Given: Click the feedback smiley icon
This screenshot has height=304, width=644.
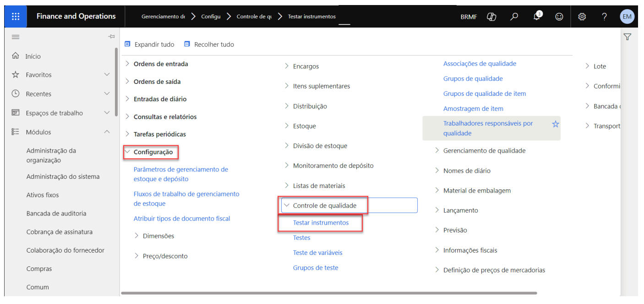Looking at the screenshot, I should pyautogui.click(x=559, y=17).
